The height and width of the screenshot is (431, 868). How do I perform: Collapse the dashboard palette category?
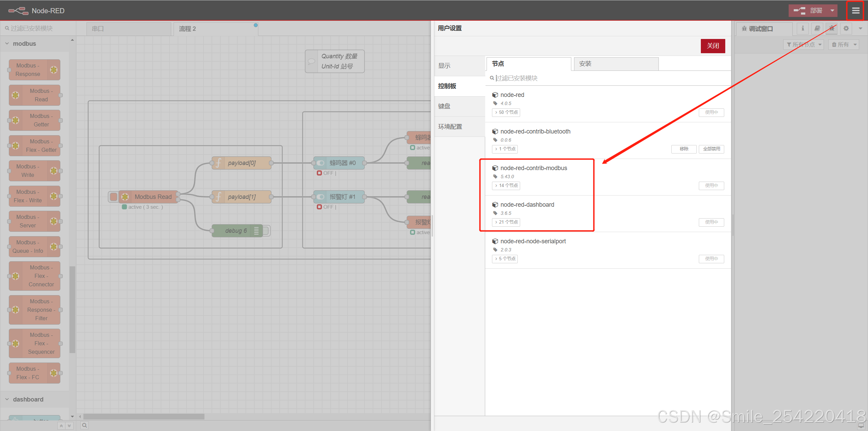[x=35, y=399]
